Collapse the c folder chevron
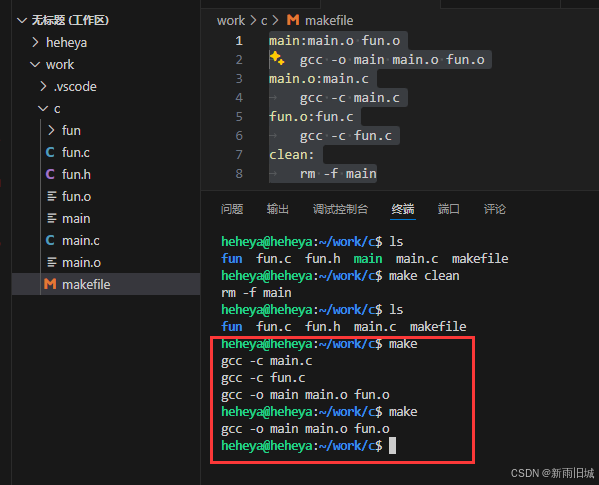599x485 pixels. pyautogui.click(x=43, y=109)
